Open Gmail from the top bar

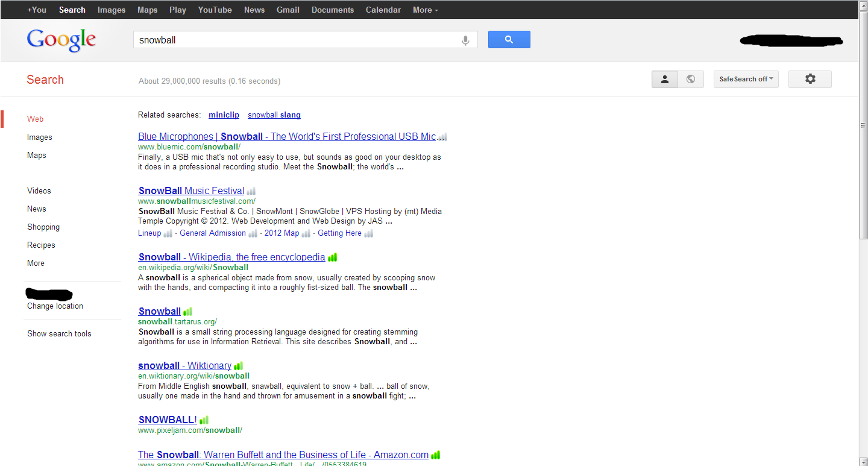point(288,10)
